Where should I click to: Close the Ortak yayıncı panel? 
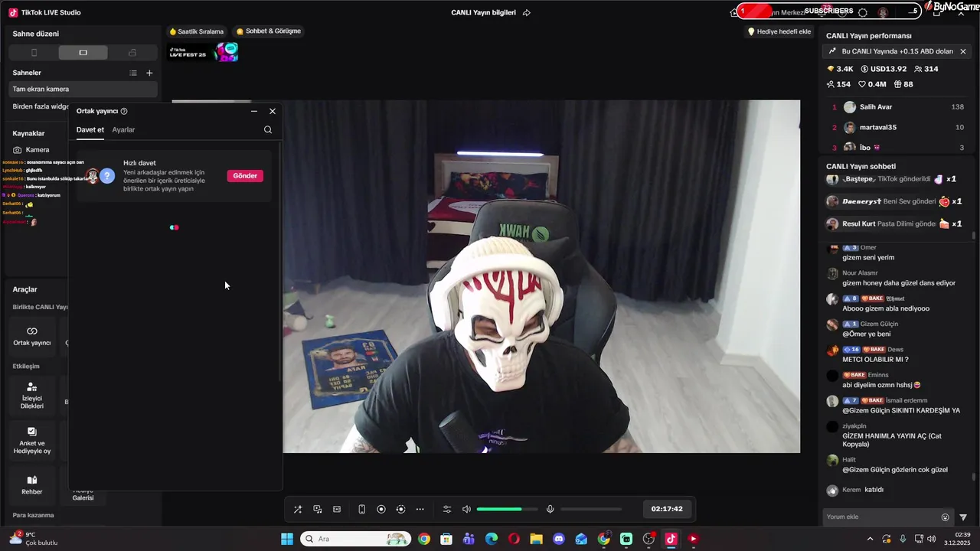coord(273,111)
